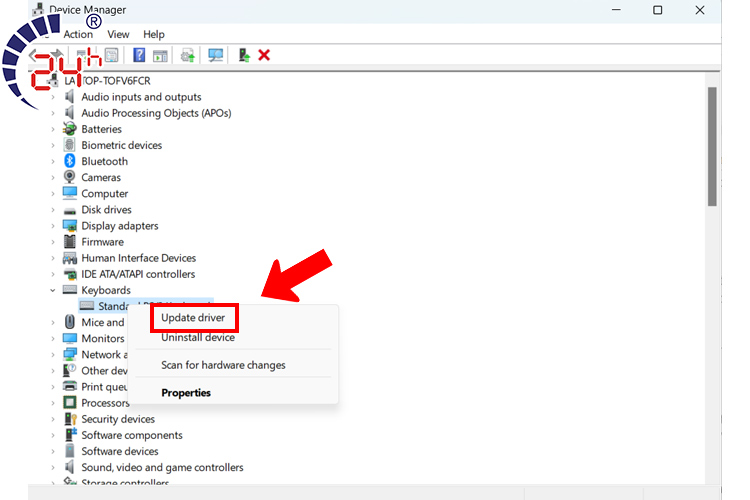Click the red X Uninstall device icon
The image size is (750, 500).
coord(264,55)
